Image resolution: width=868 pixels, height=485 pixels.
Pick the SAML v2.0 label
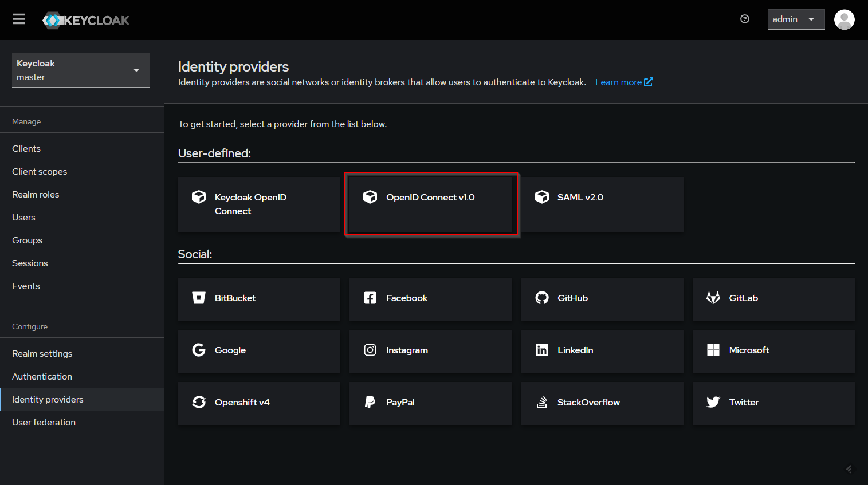tap(580, 197)
